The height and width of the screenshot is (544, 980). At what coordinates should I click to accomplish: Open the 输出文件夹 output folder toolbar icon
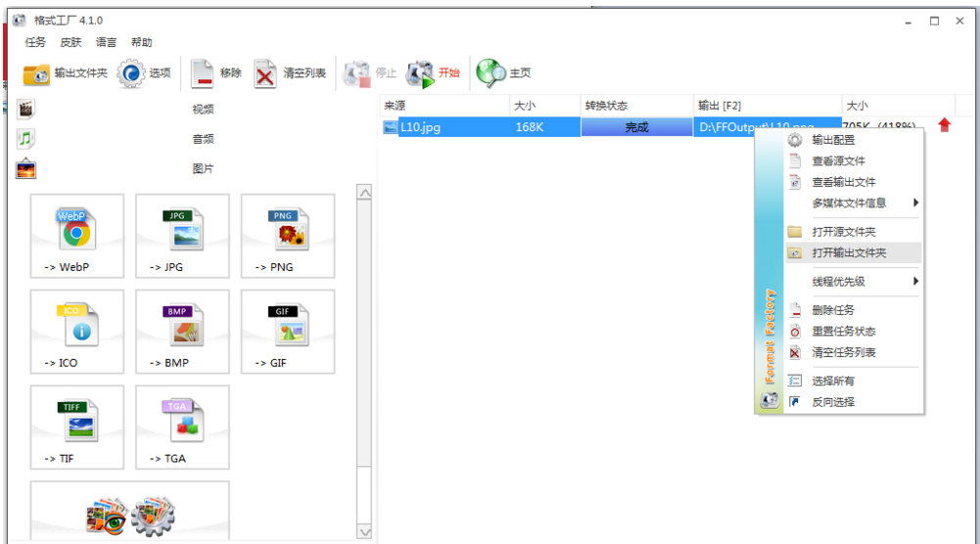[35, 73]
